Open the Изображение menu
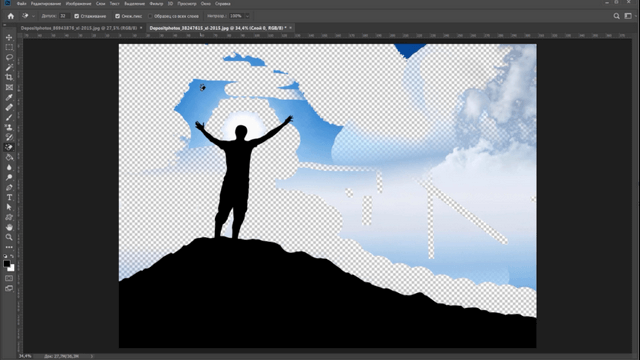640x360 pixels. (78, 4)
